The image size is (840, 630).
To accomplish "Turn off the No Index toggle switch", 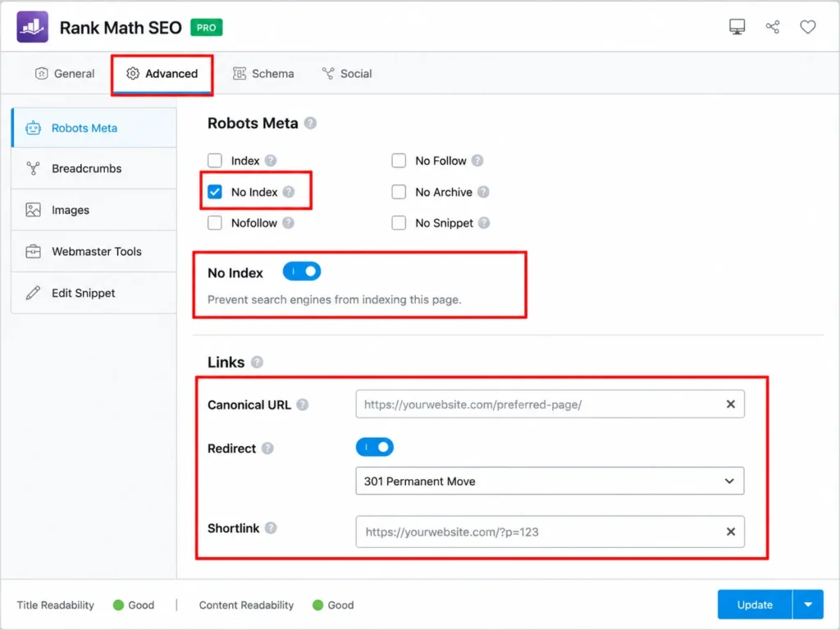I will click(302, 272).
